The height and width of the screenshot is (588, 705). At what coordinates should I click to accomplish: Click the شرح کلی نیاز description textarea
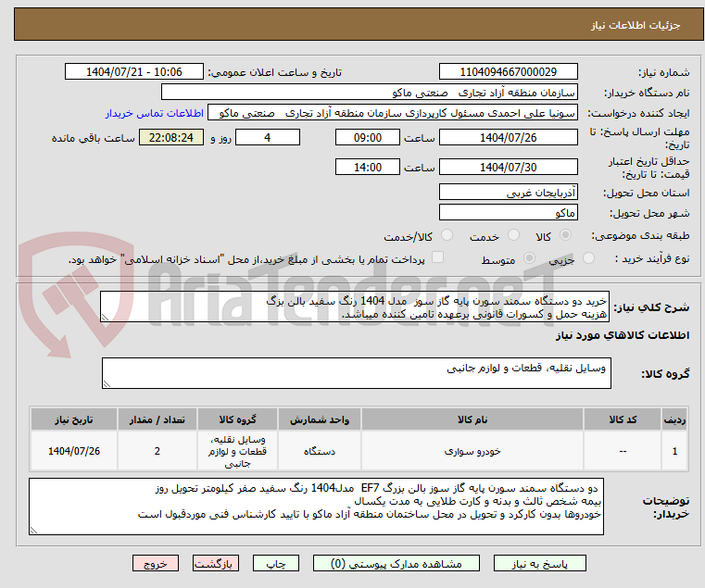tap(354, 307)
